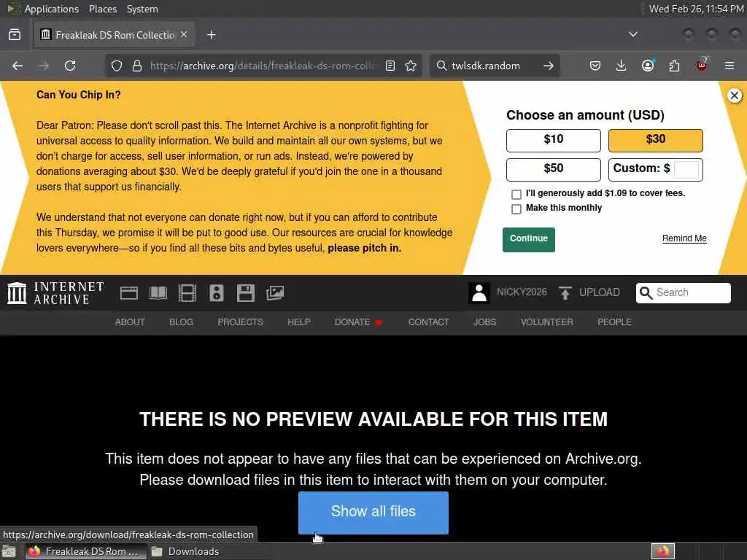Open the Applications system menu
This screenshot has width=747, height=560.
(x=52, y=9)
